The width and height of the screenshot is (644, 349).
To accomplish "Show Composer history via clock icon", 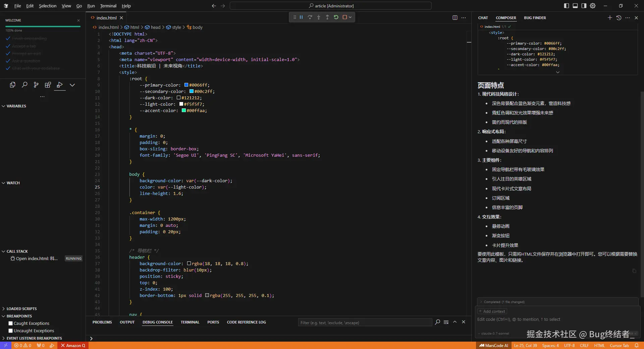I will (x=619, y=18).
